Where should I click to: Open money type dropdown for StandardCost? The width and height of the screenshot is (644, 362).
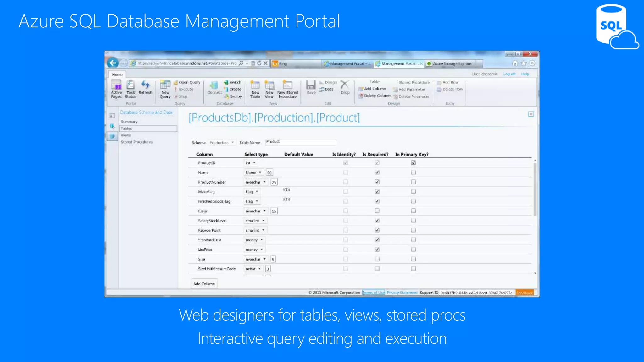click(x=254, y=240)
